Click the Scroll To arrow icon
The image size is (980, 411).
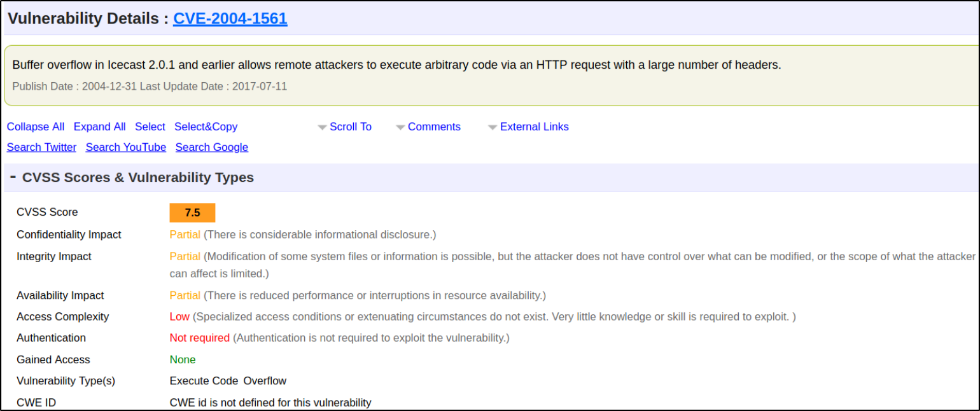click(322, 128)
